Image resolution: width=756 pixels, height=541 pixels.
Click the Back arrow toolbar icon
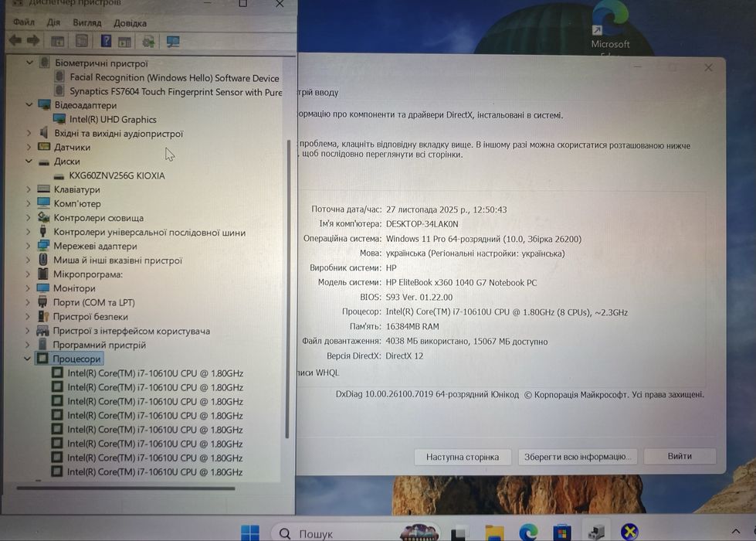[15, 40]
